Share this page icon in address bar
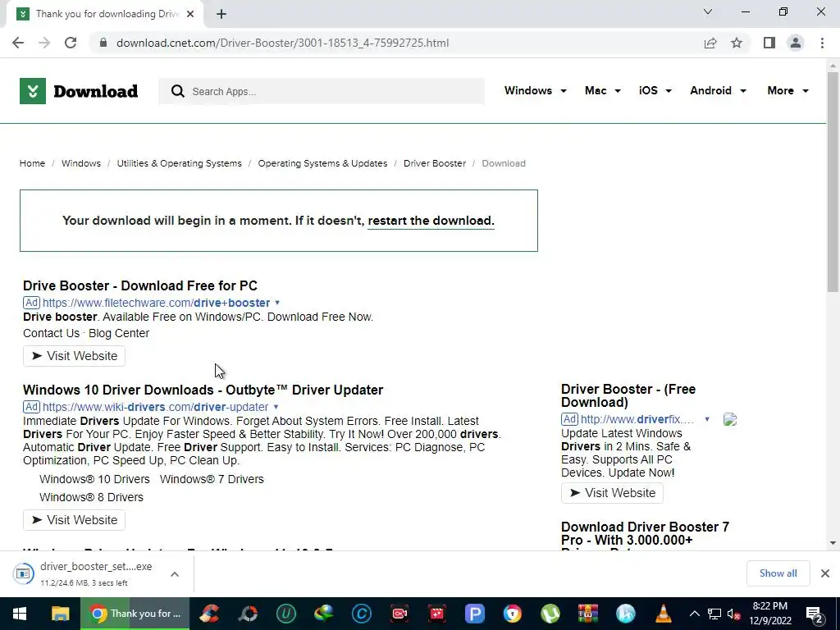This screenshot has width=840, height=630. (x=710, y=43)
